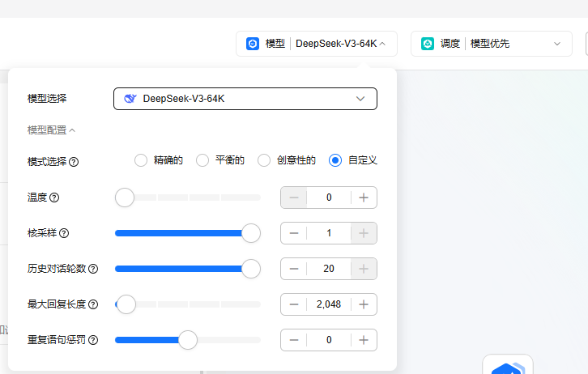Open help tooltip for 最大回复长度

(93, 304)
